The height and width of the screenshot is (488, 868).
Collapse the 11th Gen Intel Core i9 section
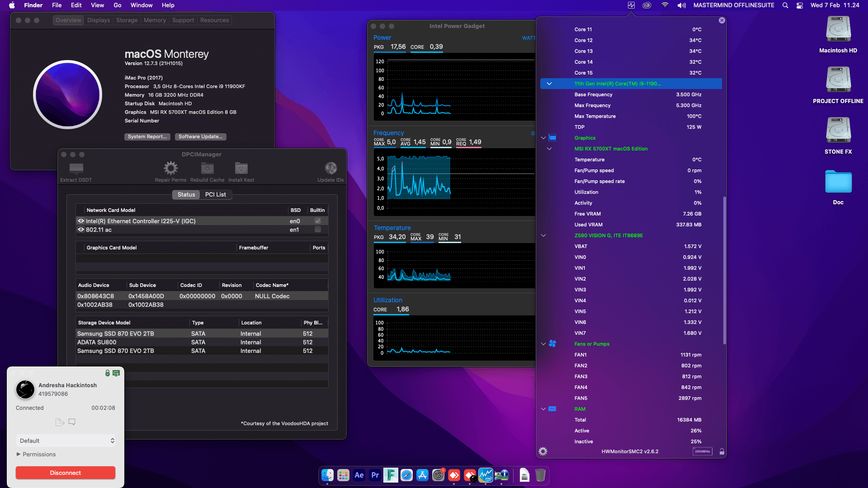549,84
